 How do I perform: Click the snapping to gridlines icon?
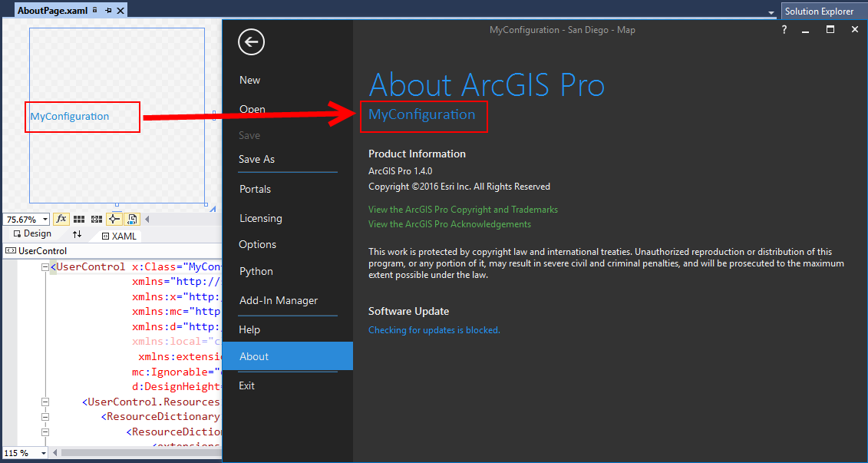click(96, 219)
